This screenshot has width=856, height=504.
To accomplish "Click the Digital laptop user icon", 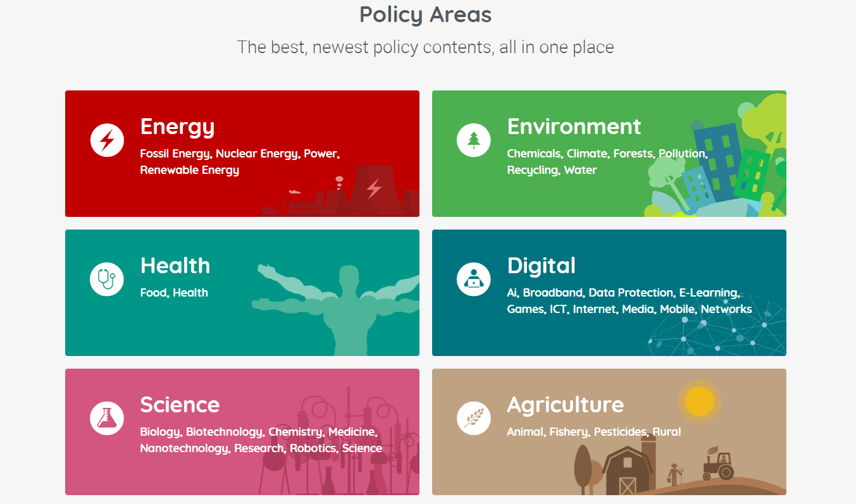I will 474,279.
